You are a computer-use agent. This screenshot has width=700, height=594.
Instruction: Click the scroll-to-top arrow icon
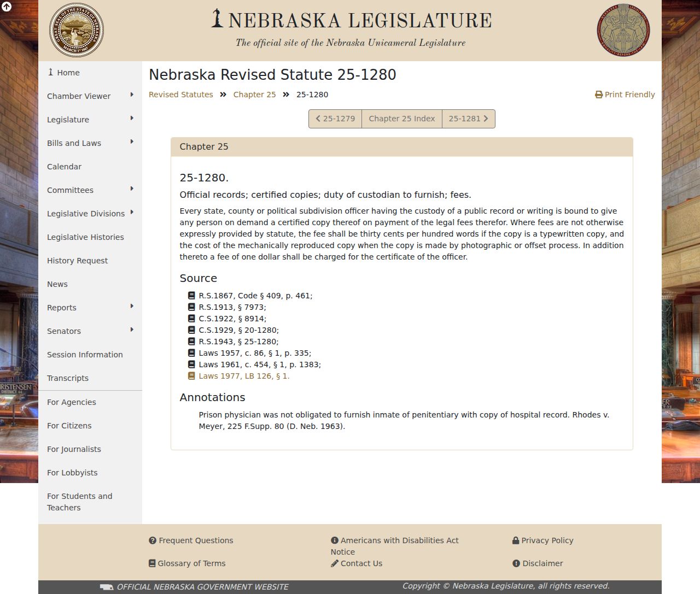coord(7,7)
